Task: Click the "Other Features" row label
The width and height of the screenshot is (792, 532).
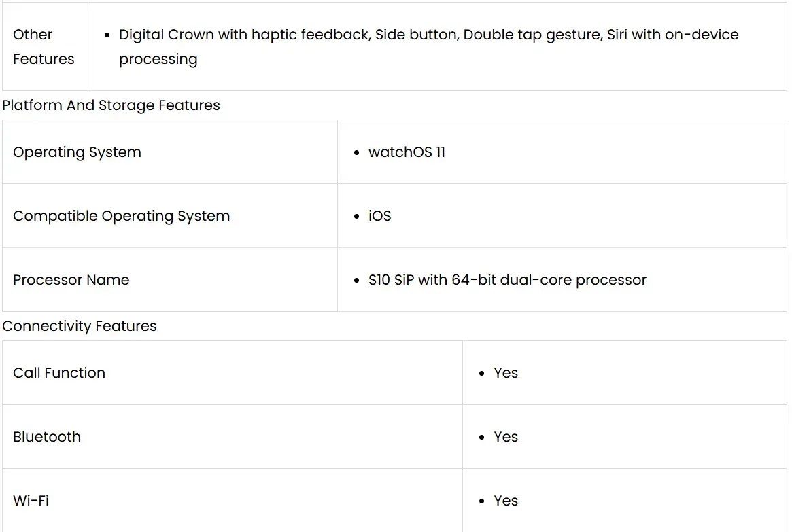Action: [44, 47]
